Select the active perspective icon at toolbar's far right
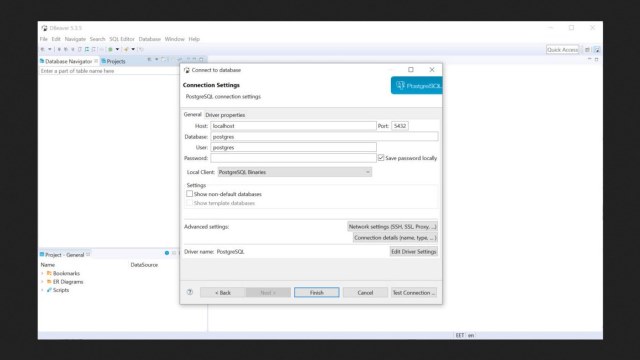 tap(597, 50)
